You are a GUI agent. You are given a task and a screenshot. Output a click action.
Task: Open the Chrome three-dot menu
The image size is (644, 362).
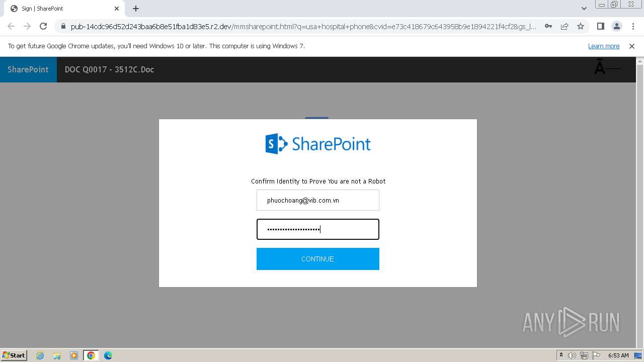(x=632, y=26)
